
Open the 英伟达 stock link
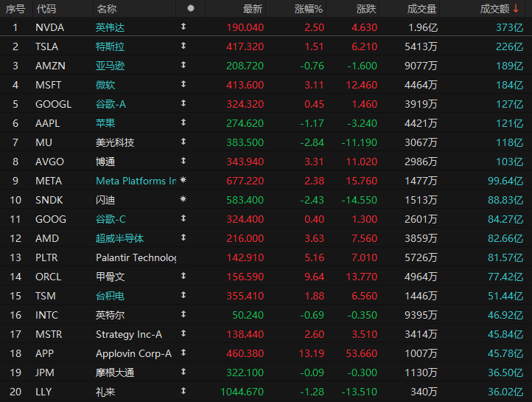(x=110, y=27)
